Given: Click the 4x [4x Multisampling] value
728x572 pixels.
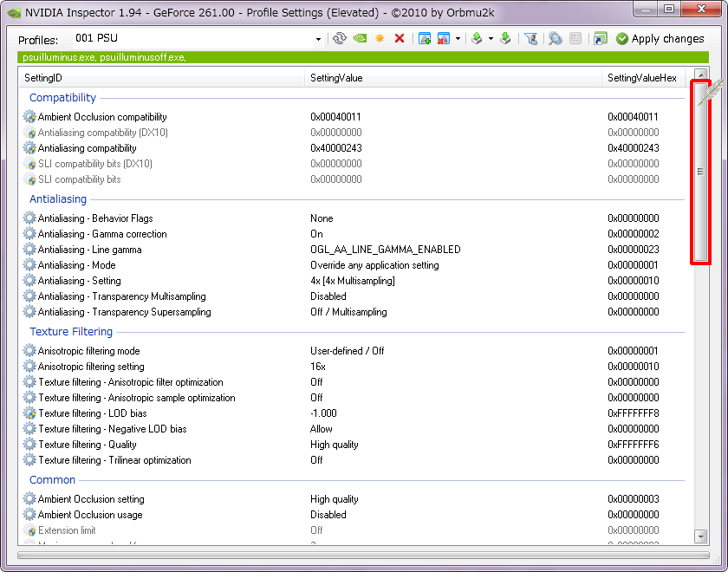Looking at the screenshot, I should (353, 281).
